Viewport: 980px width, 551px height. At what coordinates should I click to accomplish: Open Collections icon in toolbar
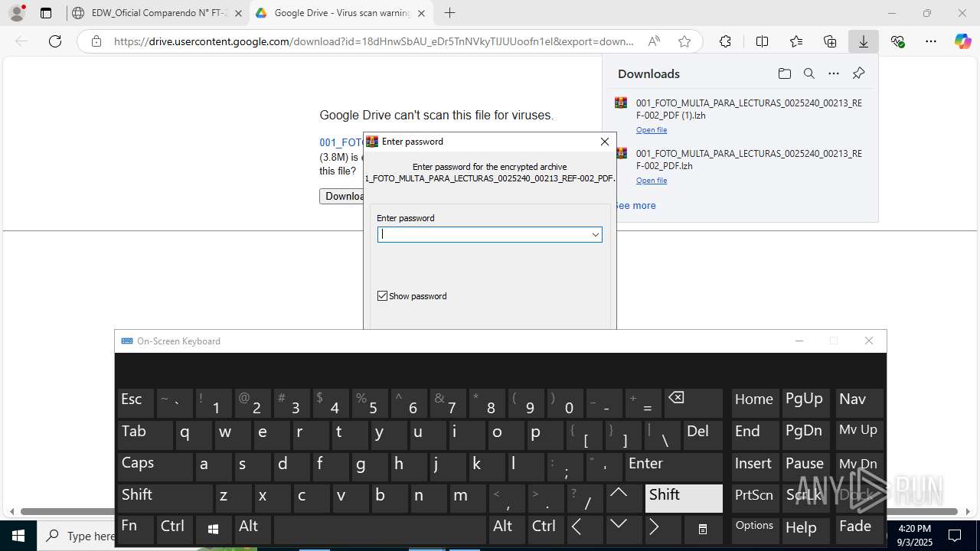tap(830, 41)
